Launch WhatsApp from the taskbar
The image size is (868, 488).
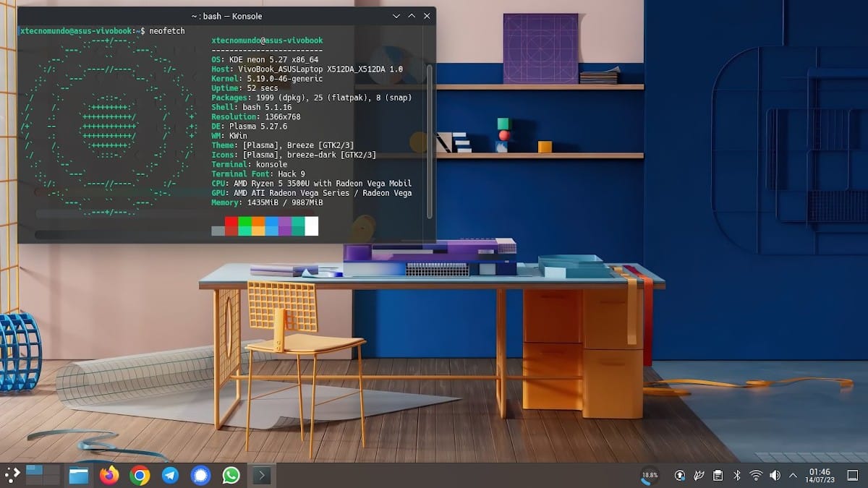point(231,475)
